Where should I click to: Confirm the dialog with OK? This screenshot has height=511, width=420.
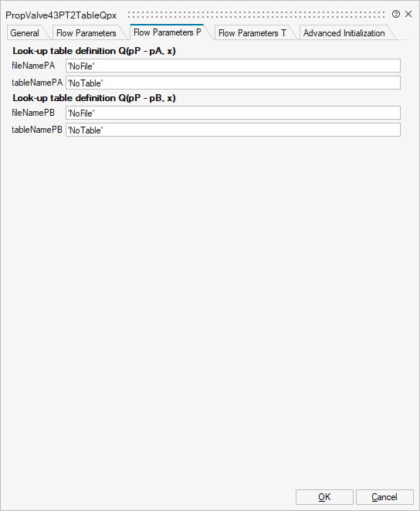324,497
